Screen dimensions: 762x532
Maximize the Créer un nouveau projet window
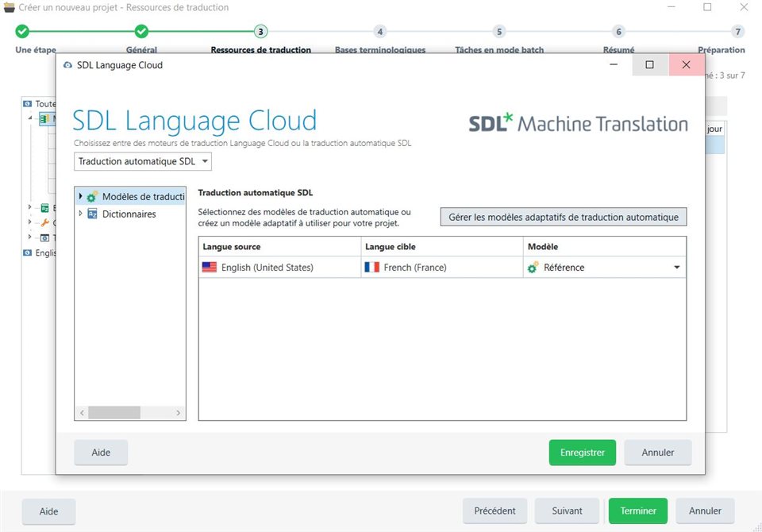point(707,7)
